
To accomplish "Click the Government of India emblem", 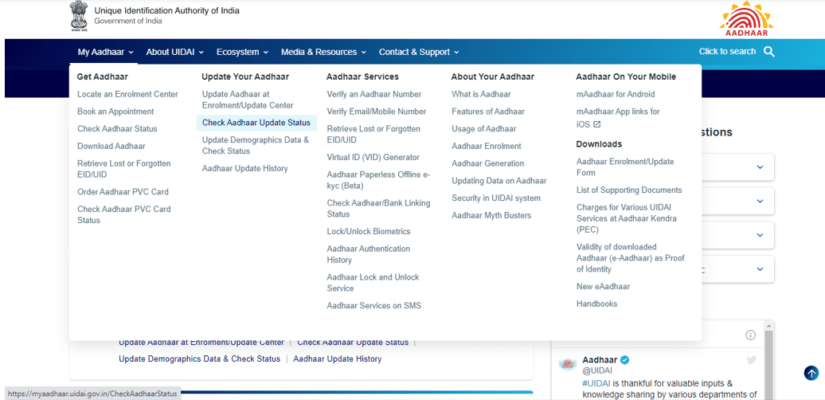I will coord(79,15).
